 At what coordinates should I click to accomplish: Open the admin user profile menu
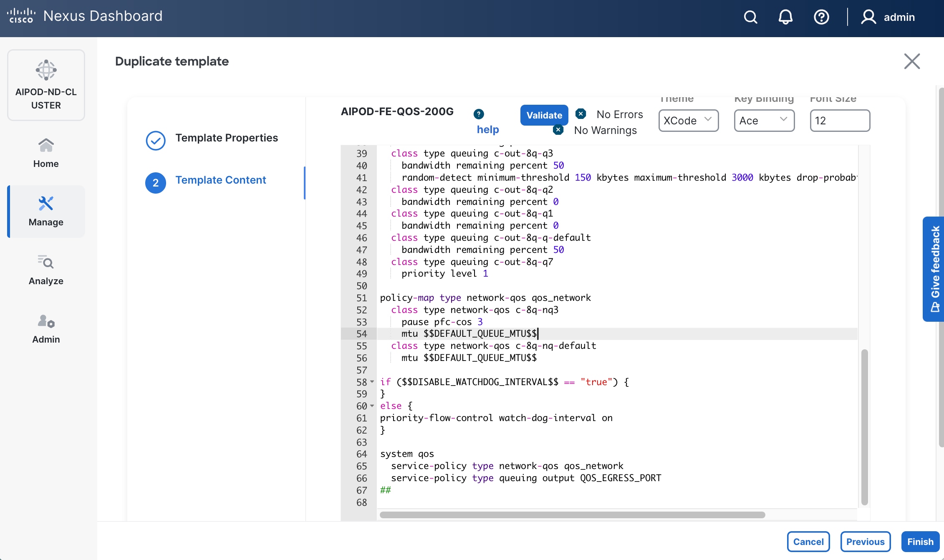889,17
